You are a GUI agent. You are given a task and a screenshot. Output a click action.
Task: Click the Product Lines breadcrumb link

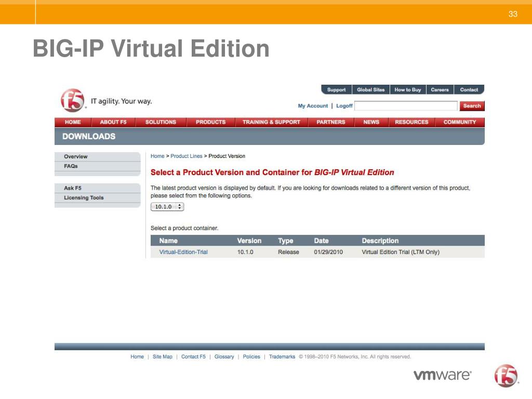pos(187,156)
